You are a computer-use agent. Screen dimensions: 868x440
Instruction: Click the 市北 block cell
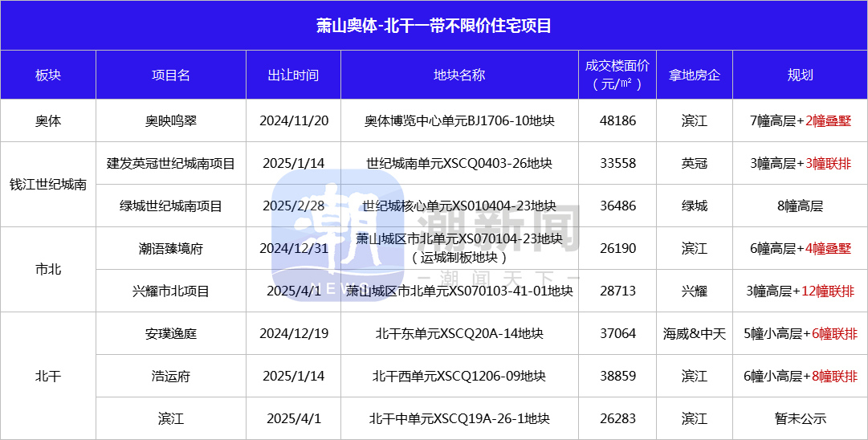tap(48, 270)
